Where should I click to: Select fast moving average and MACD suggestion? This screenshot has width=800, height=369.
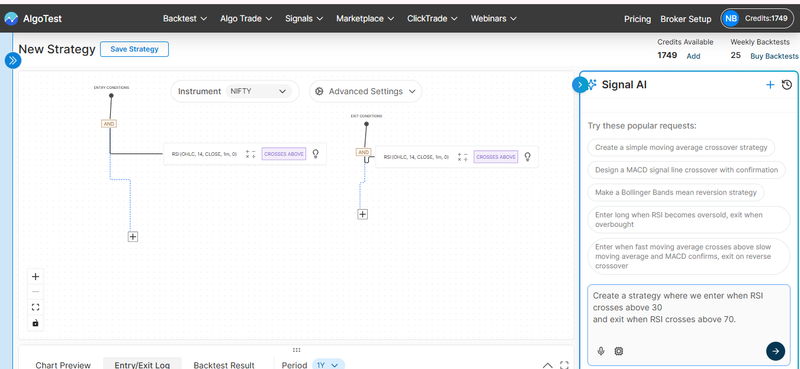688,256
